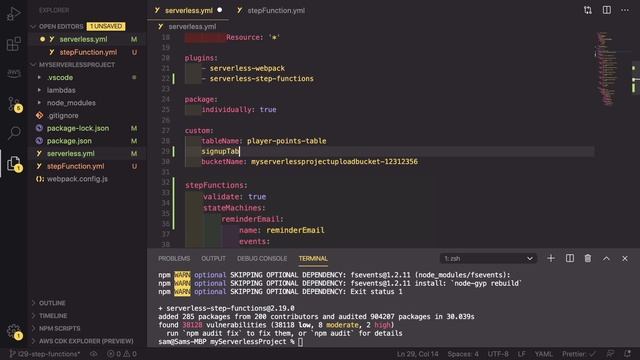Create a new terminal

click(551, 258)
